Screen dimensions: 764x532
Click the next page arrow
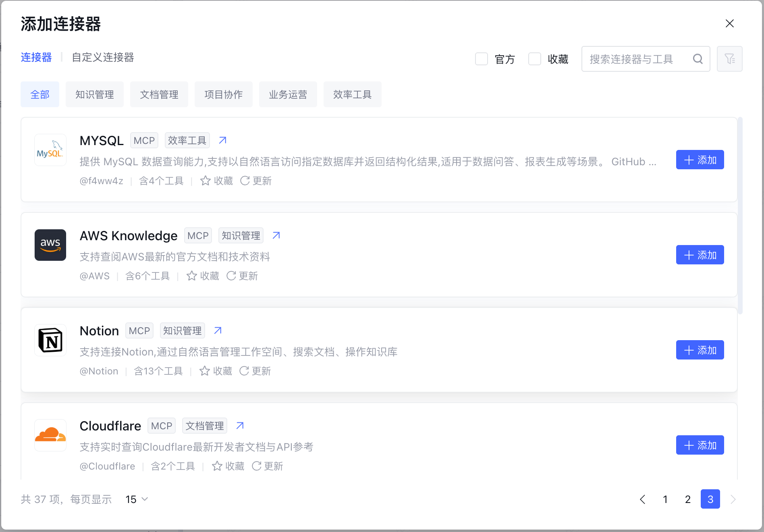733,499
